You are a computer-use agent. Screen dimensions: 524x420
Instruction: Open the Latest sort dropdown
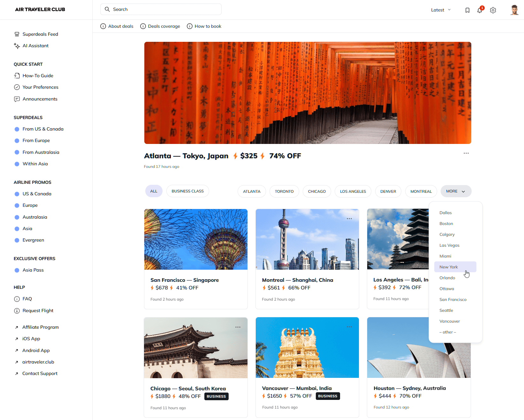[441, 10]
